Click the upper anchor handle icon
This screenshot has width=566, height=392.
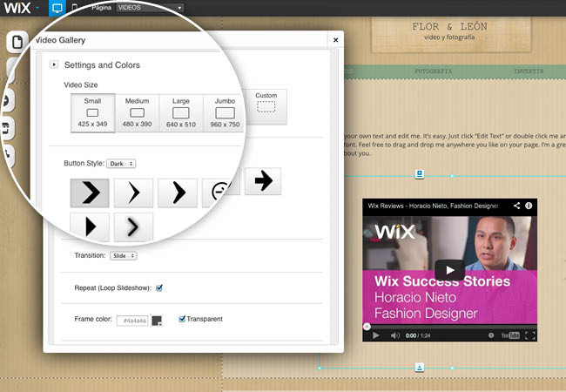click(x=419, y=174)
